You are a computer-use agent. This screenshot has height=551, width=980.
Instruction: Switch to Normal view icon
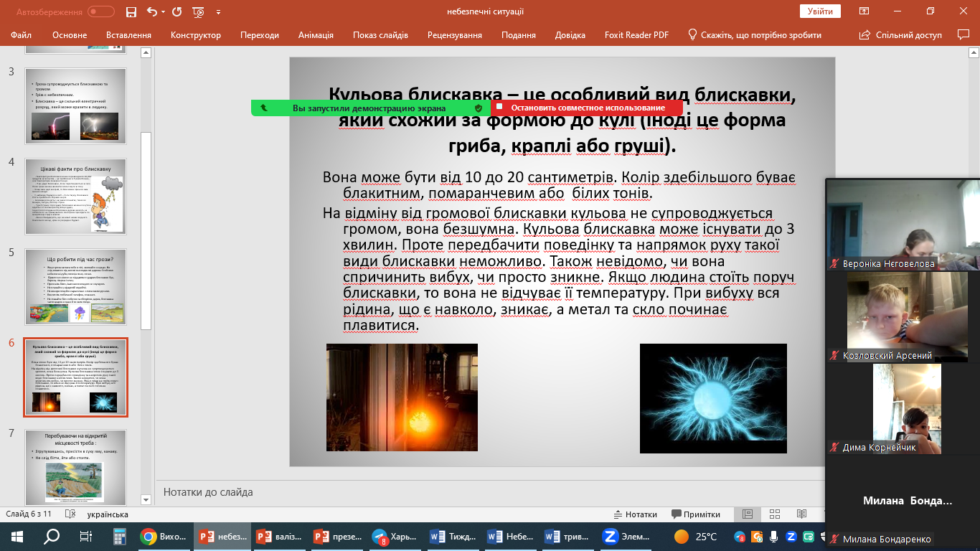pyautogui.click(x=748, y=514)
